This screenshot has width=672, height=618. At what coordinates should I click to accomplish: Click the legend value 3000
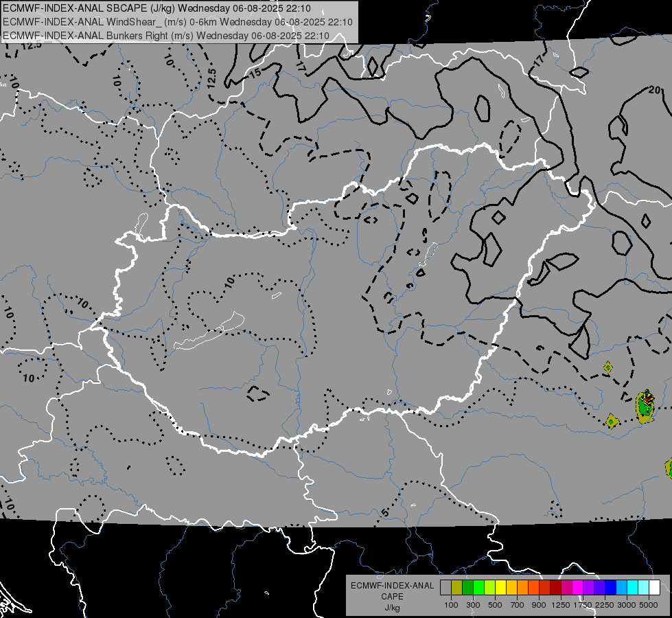click(x=627, y=605)
